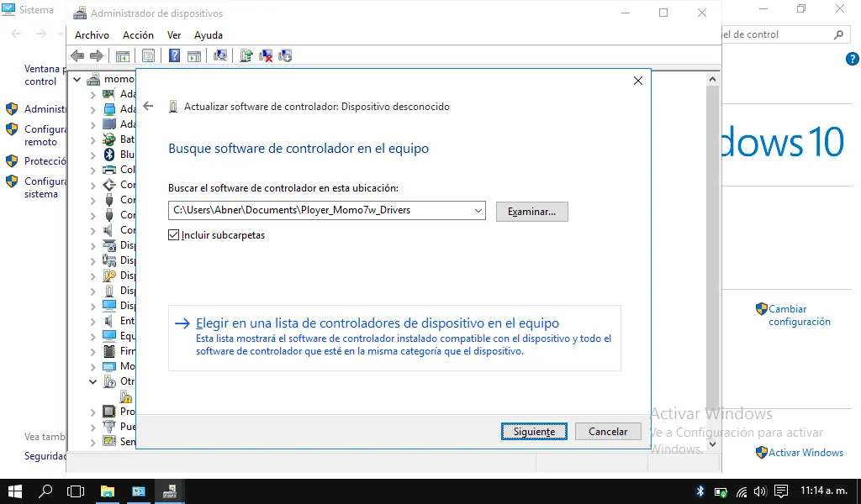Click the Back arrow in Device Manager toolbar
The image size is (861, 504).
pos(77,56)
